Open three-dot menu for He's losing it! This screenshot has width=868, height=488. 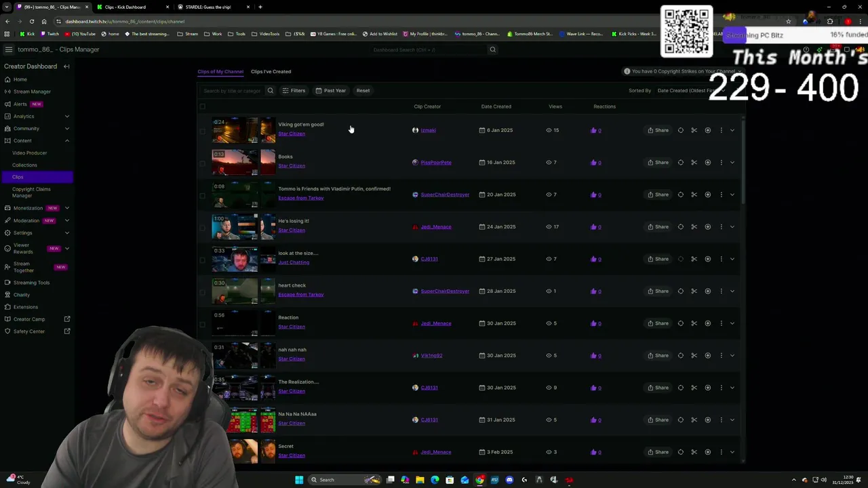coord(721,227)
